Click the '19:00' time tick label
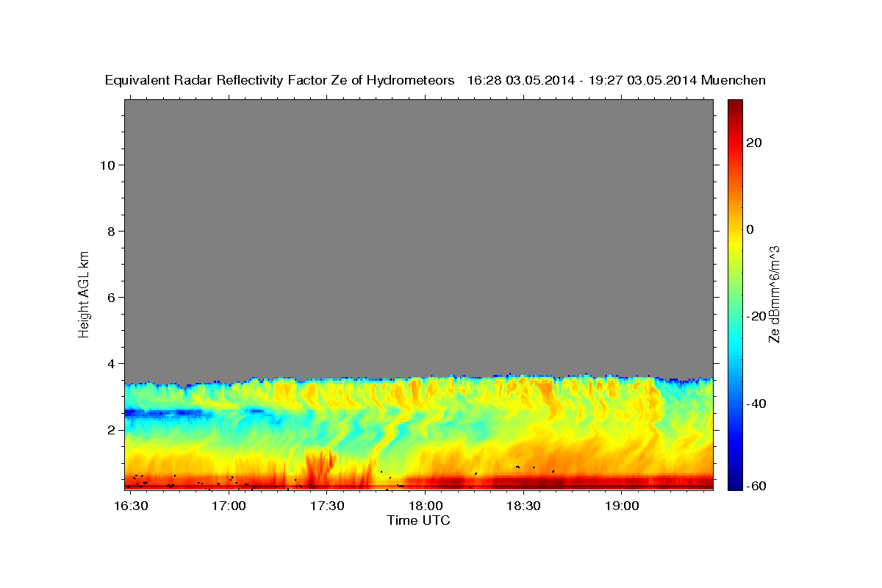 [x=621, y=506]
